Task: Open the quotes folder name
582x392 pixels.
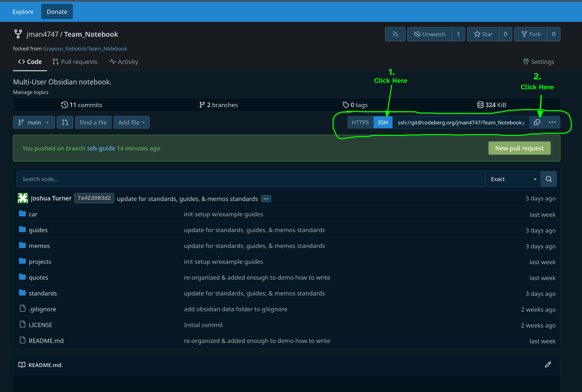Action: 38,278
